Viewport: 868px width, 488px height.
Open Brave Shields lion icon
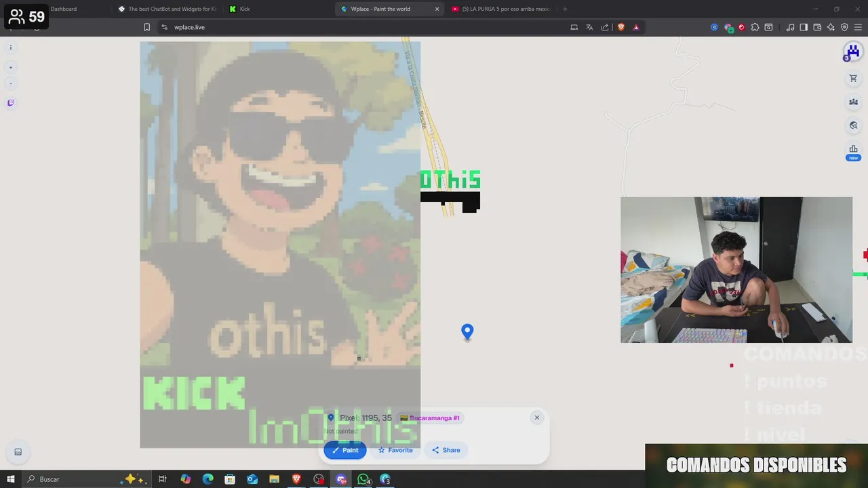click(620, 27)
